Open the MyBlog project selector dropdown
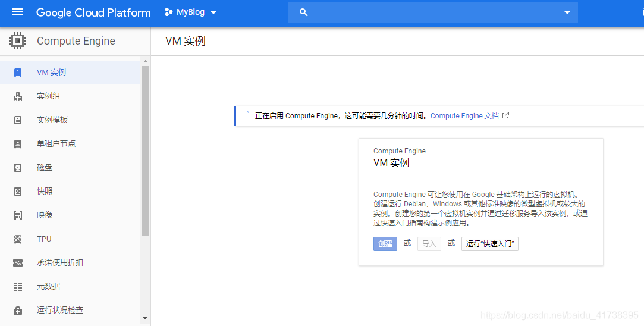 pyautogui.click(x=190, y=12)
